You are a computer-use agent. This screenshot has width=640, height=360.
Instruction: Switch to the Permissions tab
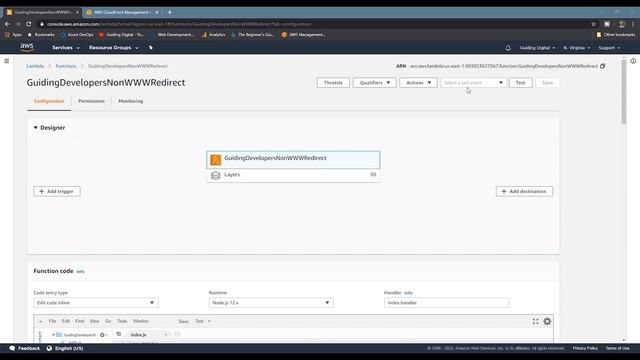click(91, 101)
